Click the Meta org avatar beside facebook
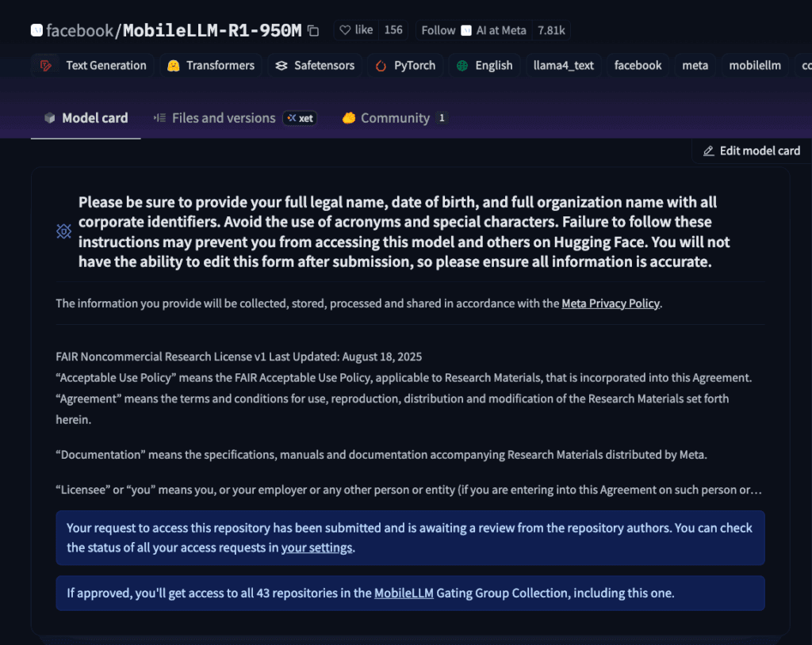 pos(36,30)
